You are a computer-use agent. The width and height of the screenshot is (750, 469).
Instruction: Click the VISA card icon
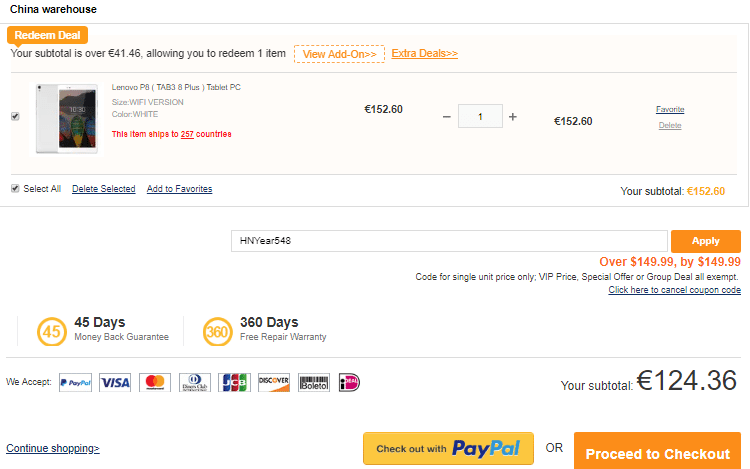[x=115, y=382]
